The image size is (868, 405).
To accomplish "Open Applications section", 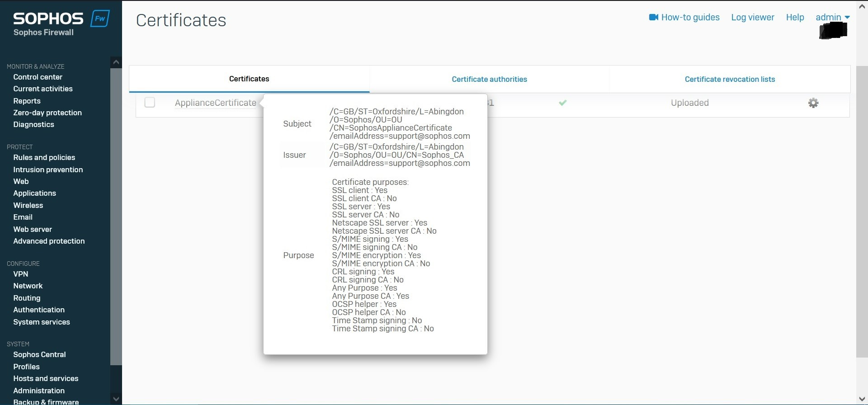I will pyautogui.click(x=35, y=193).
